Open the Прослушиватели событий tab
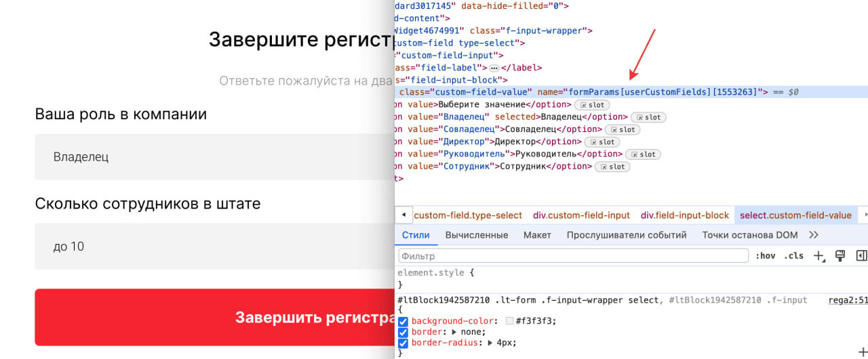 (627, 235)
